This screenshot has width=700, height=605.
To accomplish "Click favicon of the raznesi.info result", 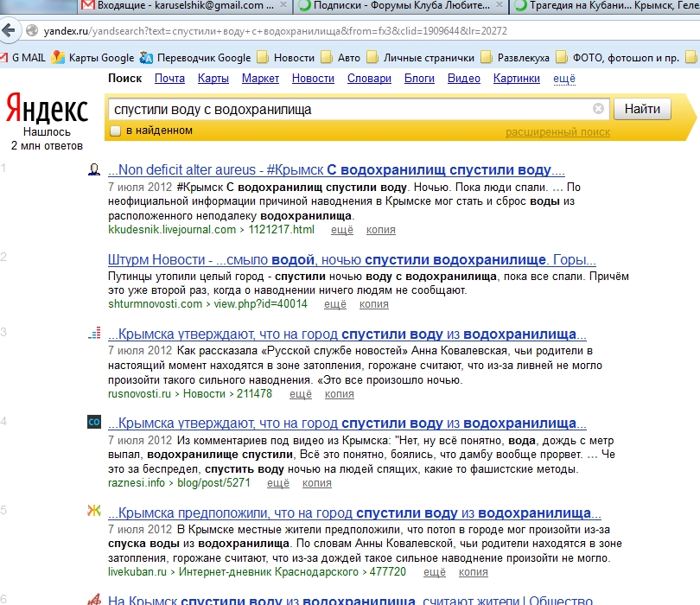I will pos(94,423).
